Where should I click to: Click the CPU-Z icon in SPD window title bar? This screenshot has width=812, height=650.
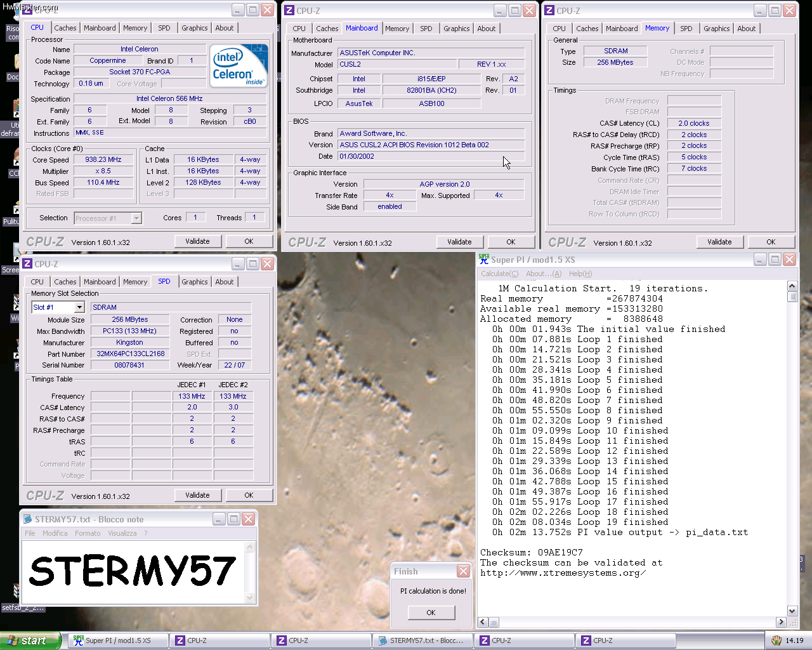pyautogui.click(x=27, y=263)
